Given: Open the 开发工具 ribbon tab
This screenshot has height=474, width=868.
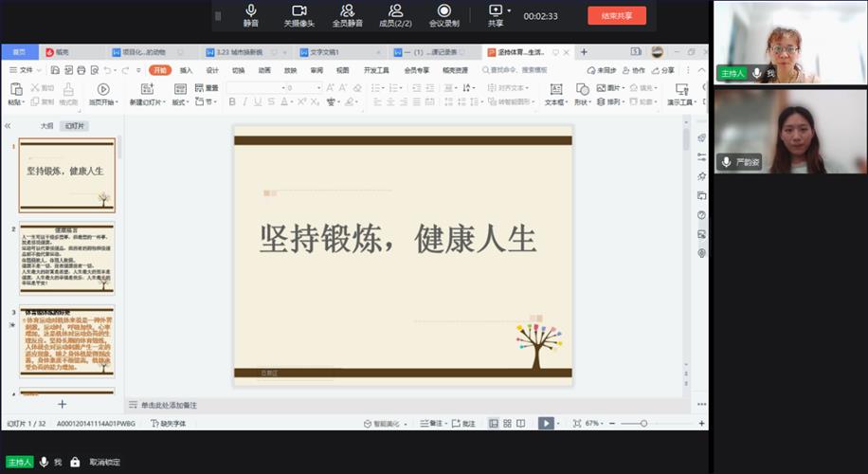Looking at the screenshot, I should click(x=376, y=70).
